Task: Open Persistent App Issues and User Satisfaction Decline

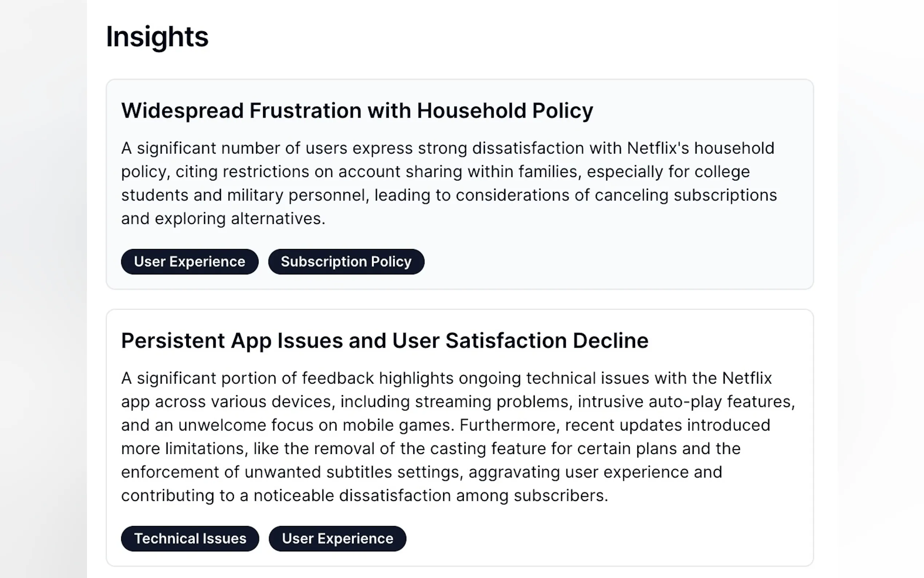Action: (384, 341)
